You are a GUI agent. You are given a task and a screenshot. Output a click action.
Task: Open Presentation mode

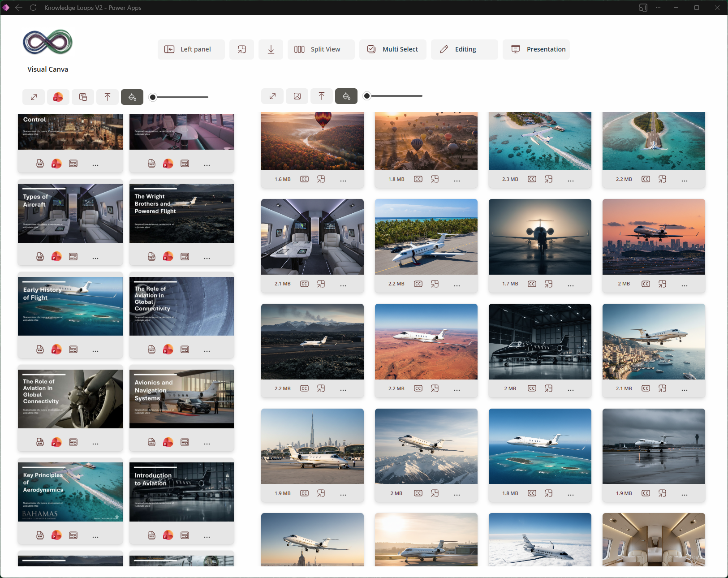(536, 49)
